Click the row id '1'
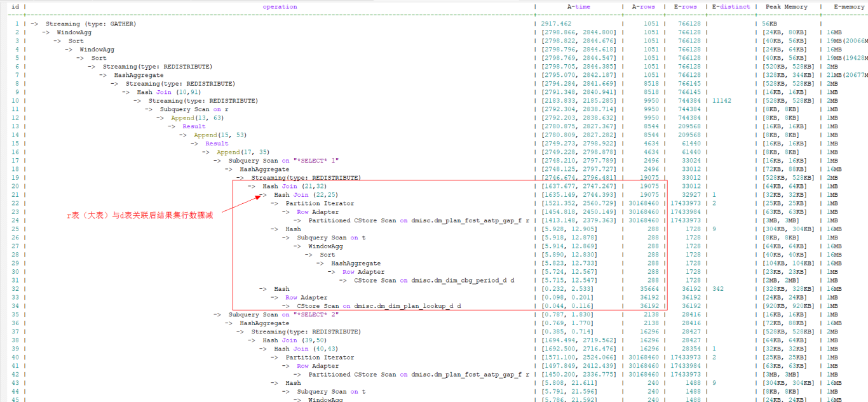 17,24
